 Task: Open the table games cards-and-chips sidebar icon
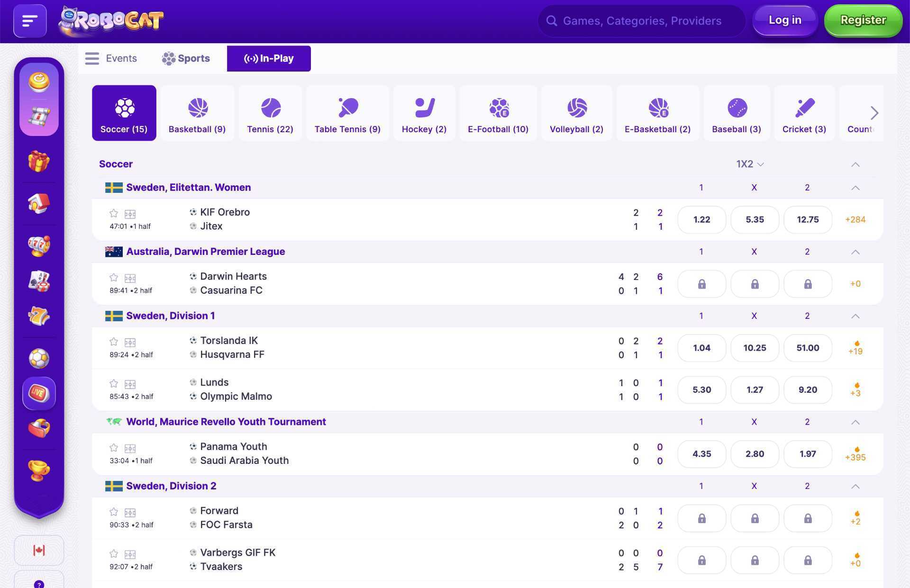coord(39,281)
